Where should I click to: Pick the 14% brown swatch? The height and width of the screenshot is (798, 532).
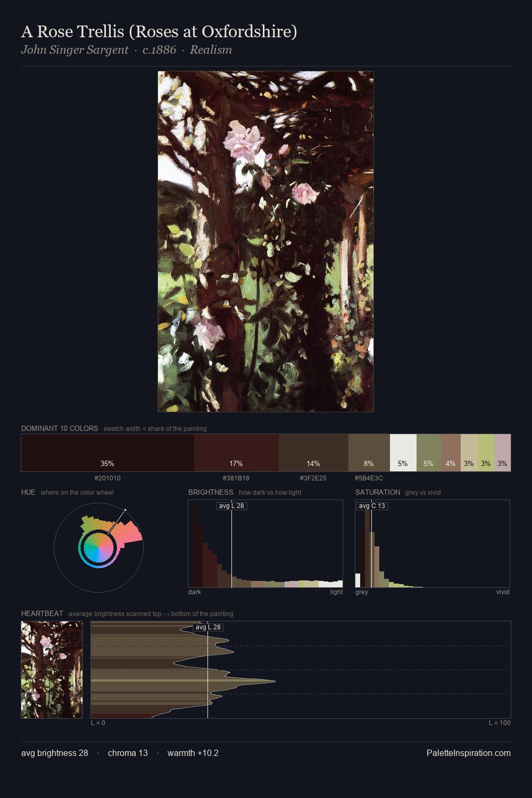click(x=313, y=453)
